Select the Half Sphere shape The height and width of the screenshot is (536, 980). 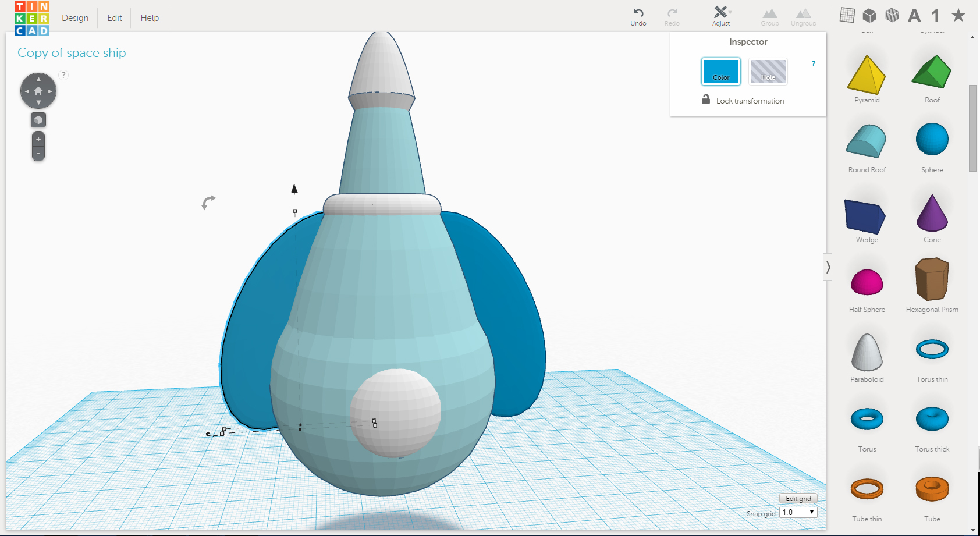pos(867,290)
